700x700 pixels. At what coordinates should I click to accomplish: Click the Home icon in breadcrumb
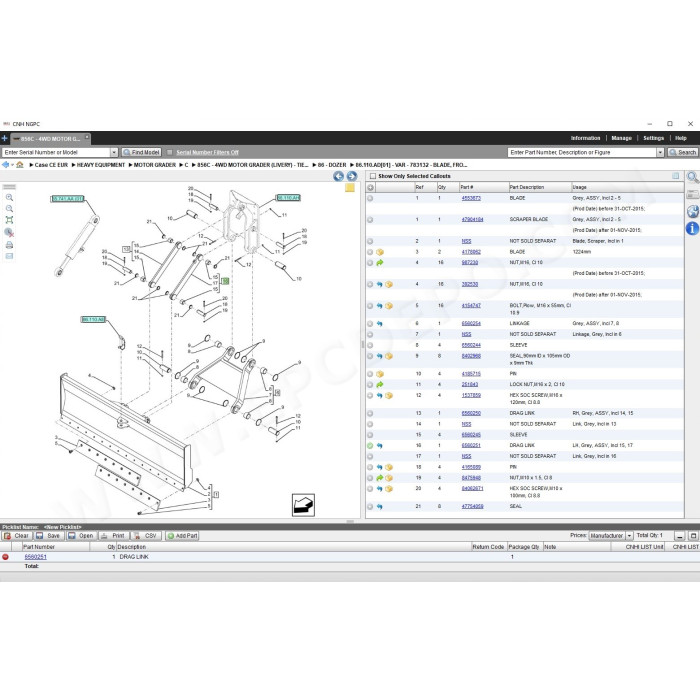click(20, 165)
